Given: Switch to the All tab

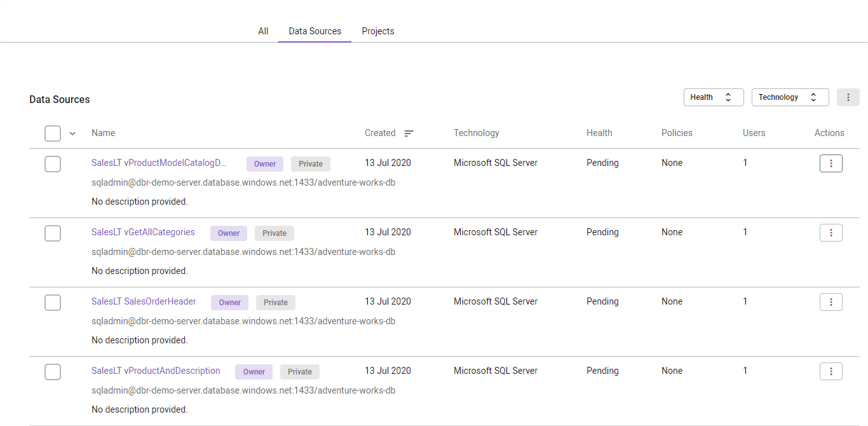Looking at the screenshot, I should tap(263, 31).
